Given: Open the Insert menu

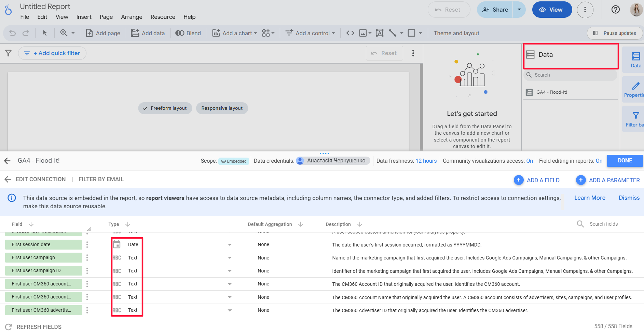Looking at the screenshot, I should (x=84, y=17).
